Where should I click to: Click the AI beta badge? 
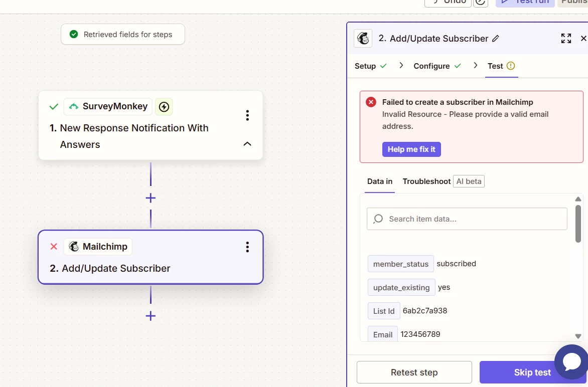pos(469,181)
